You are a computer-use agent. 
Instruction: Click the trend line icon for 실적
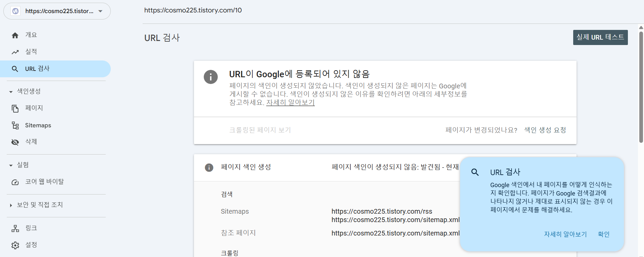pos(15,52)
